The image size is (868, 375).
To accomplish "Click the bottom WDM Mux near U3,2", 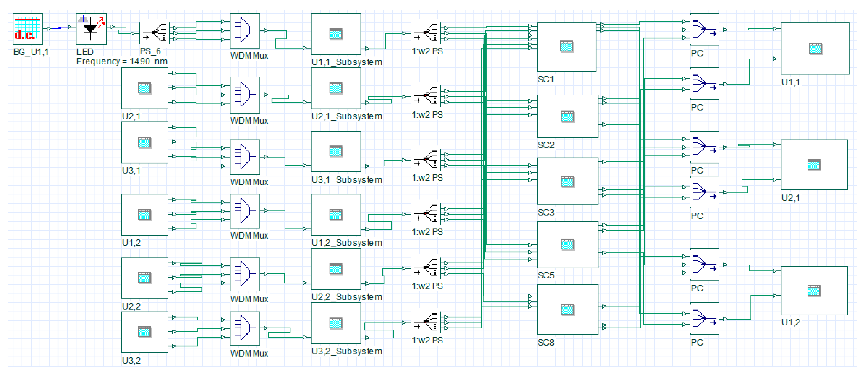I will coord(245,328).
